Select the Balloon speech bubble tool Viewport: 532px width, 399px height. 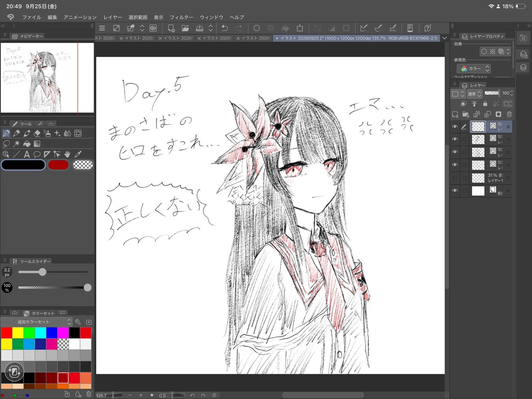(37, 154)
